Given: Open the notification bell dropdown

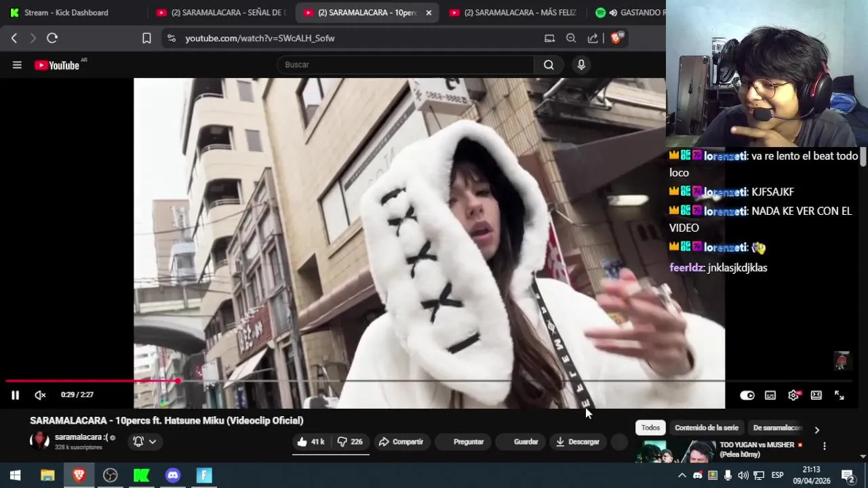Looking at the screenshot, I should pyautogui.click(x=145, y=442).
